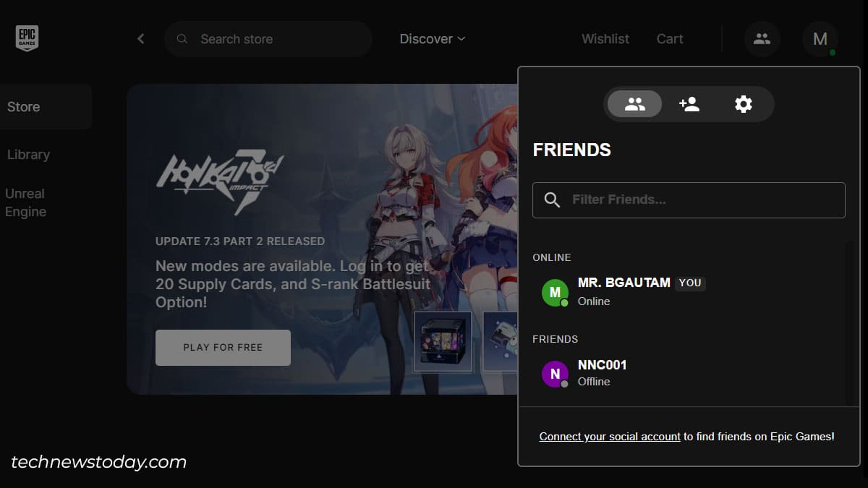Open your profile avatar menu
The image size is (868, 488).
pyautogui.click(x=820, y=39)
